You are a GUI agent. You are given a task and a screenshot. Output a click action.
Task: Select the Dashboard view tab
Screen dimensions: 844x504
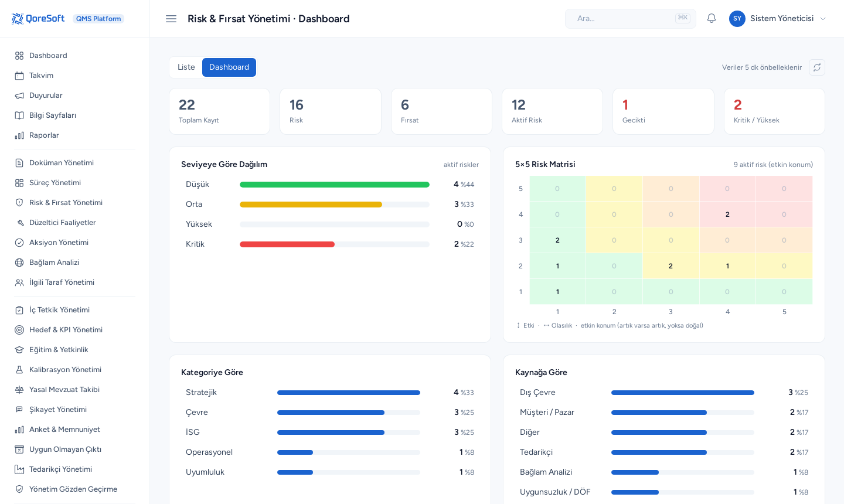(229, 67)
